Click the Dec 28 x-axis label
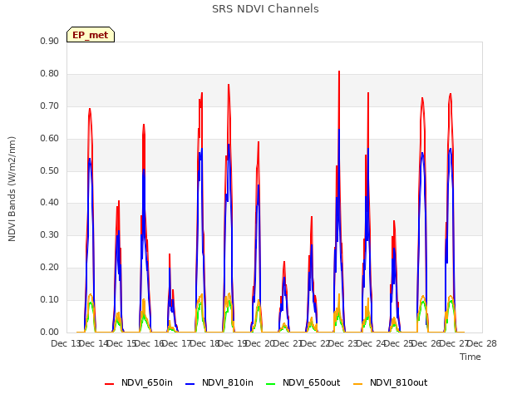Image resolution: width=532 pixels, height=399 pixels. click(x=482, y=343)
